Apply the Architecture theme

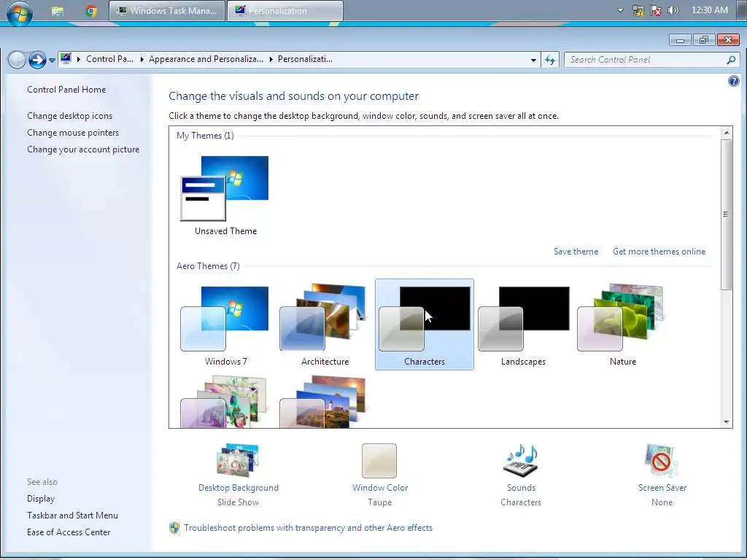325,326
